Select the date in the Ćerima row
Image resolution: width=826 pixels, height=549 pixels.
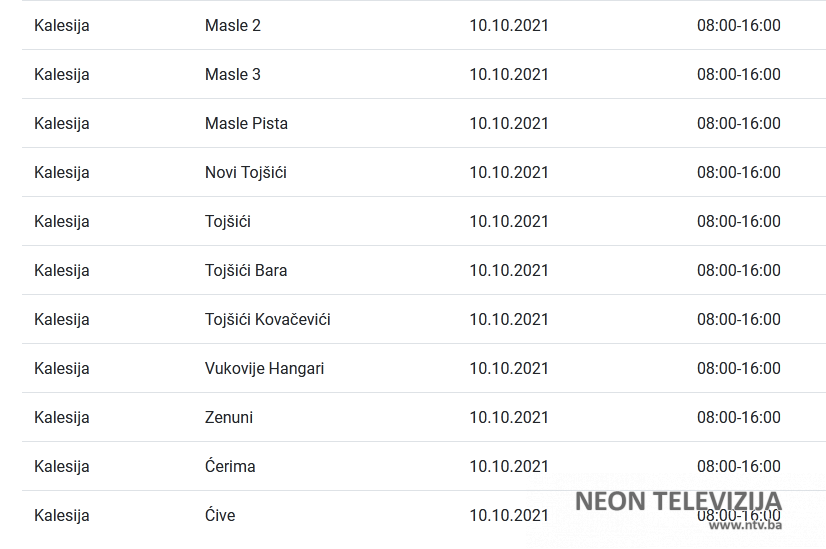pos(509,466)
